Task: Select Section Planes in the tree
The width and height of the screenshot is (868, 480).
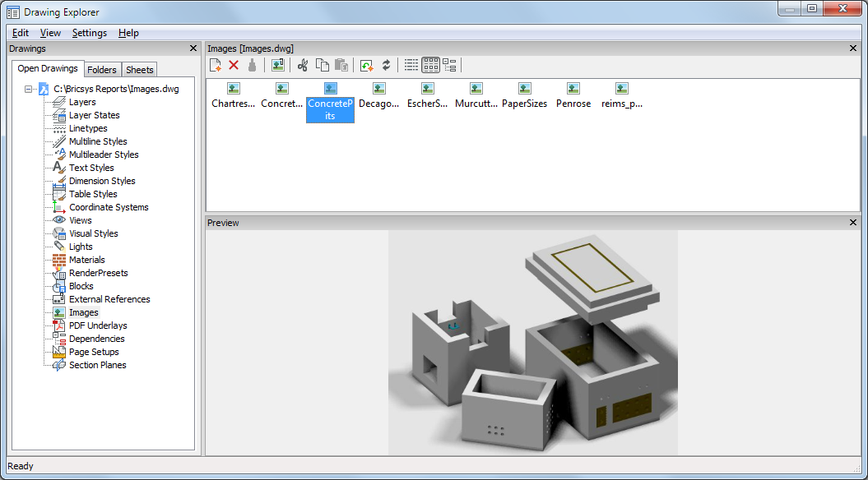Action: point(97,365)
